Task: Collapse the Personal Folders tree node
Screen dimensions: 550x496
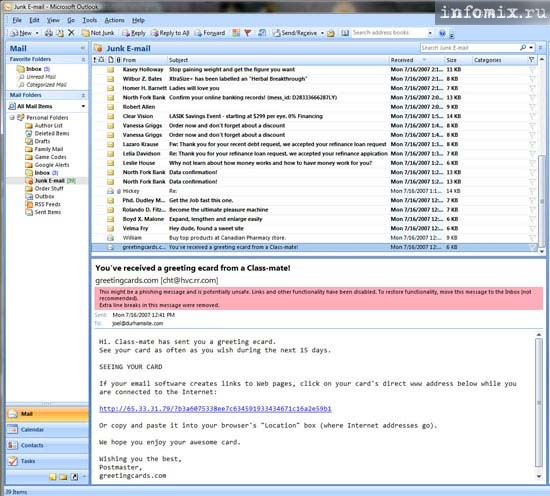Action: click(x=12, y=118)
